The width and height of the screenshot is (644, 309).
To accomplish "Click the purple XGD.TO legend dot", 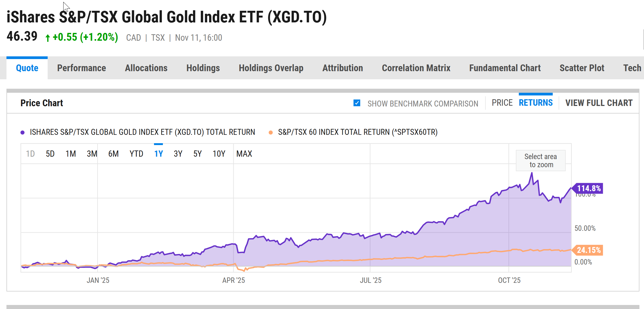I will (x=22, y=132).
